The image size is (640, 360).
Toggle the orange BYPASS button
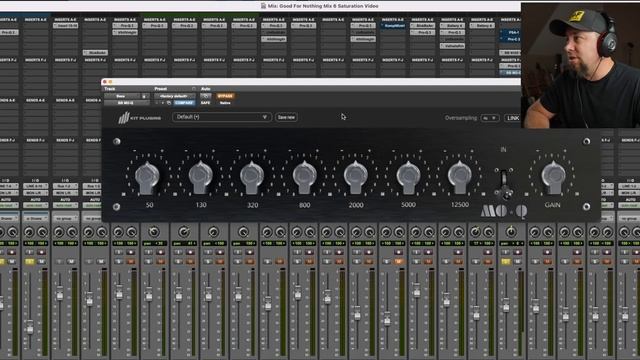point(225,96)
